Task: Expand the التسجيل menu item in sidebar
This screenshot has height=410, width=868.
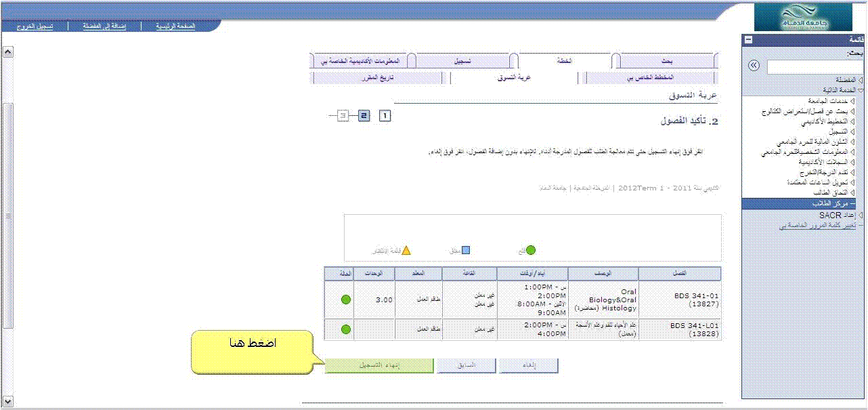Action: click(x=853, y=131)
